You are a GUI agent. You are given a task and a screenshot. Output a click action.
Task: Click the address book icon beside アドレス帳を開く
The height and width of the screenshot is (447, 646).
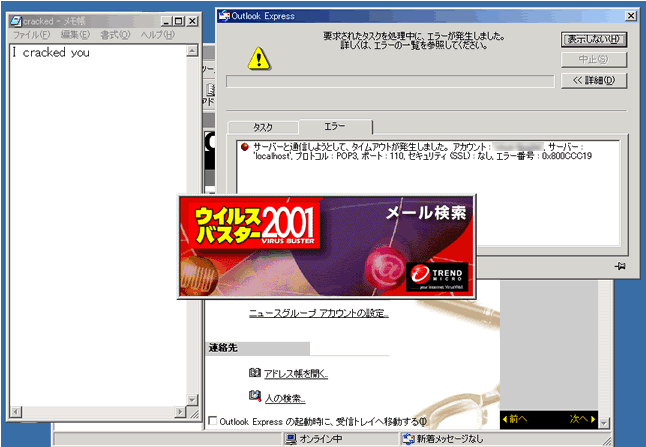[x=255, y=373]
